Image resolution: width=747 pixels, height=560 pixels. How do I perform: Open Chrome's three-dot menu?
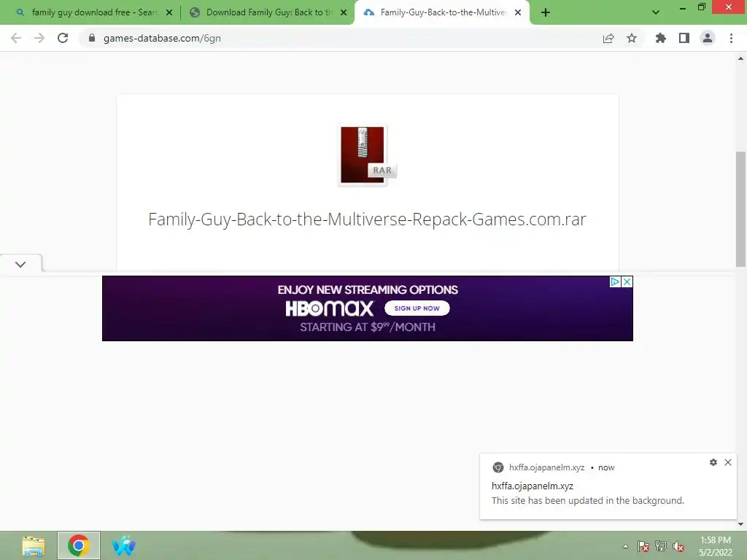coord(731,38)
